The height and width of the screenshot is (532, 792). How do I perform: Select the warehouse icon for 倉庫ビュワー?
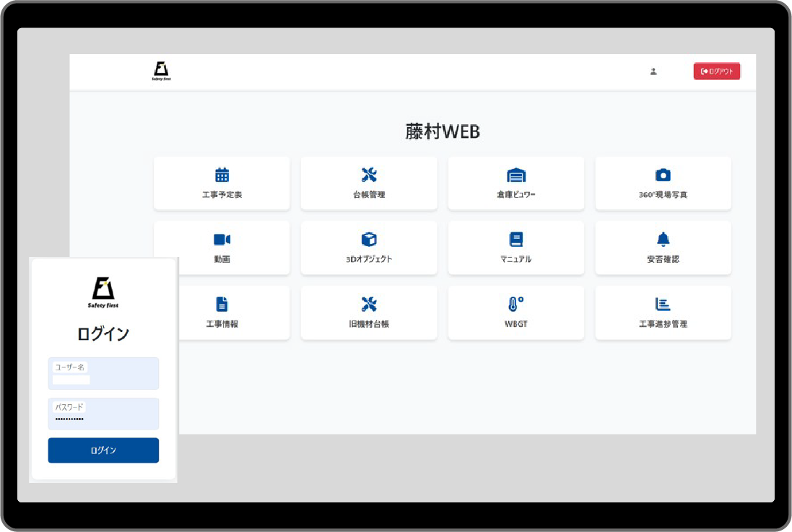click(x=516, y=175)
